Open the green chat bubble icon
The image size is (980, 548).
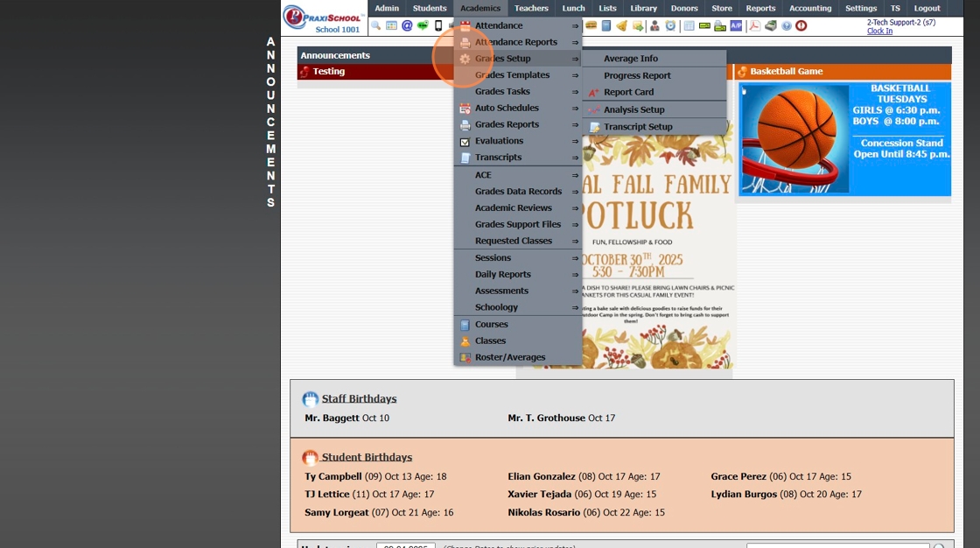coord(423,25)
